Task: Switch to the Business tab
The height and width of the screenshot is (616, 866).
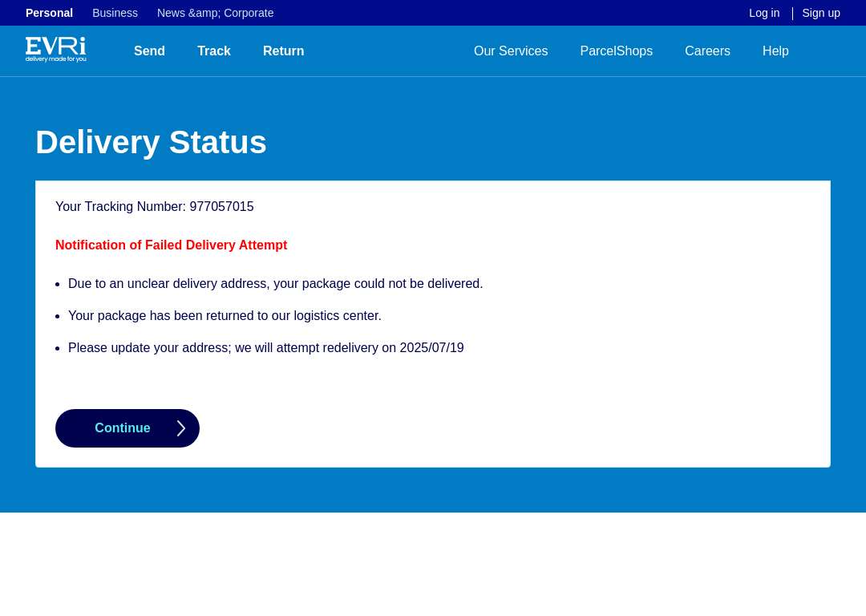Action: (115, 13)
